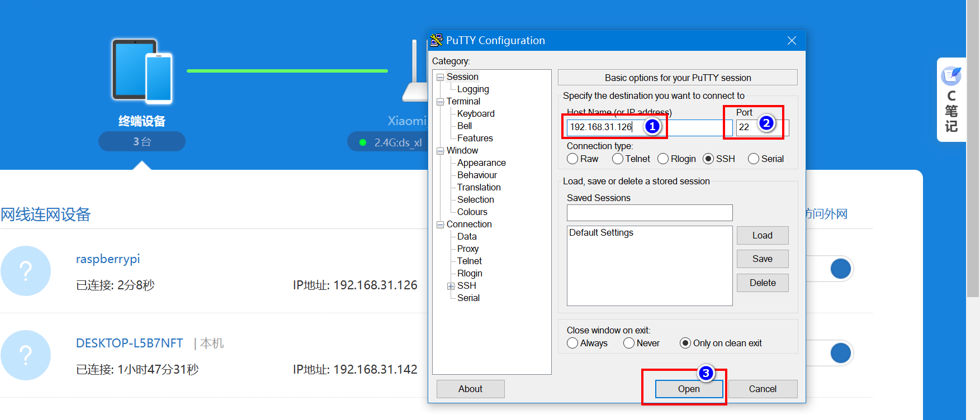Click the Saved Sessions name field
The height and width of the screenshot is (420, 980).
650,213
